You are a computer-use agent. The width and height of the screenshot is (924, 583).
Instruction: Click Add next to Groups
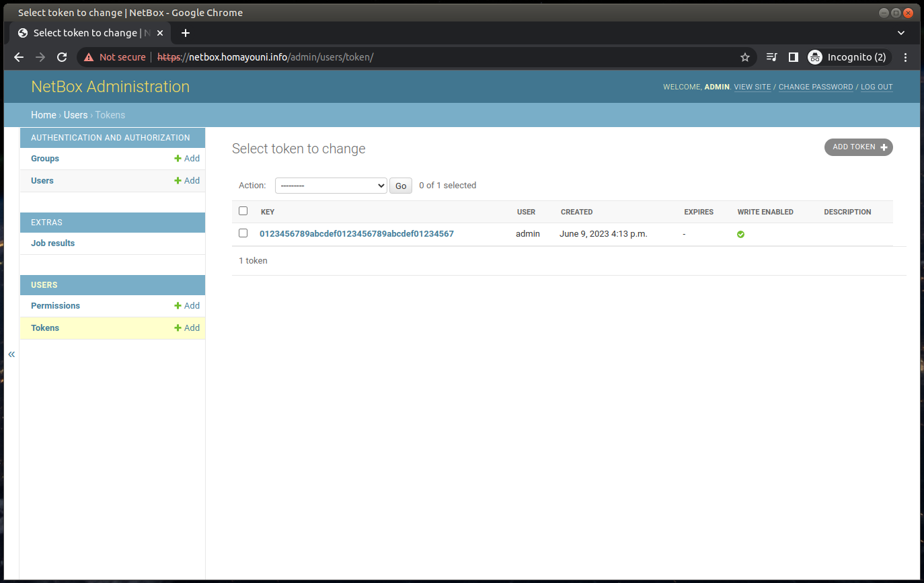(x=187, y=159)
